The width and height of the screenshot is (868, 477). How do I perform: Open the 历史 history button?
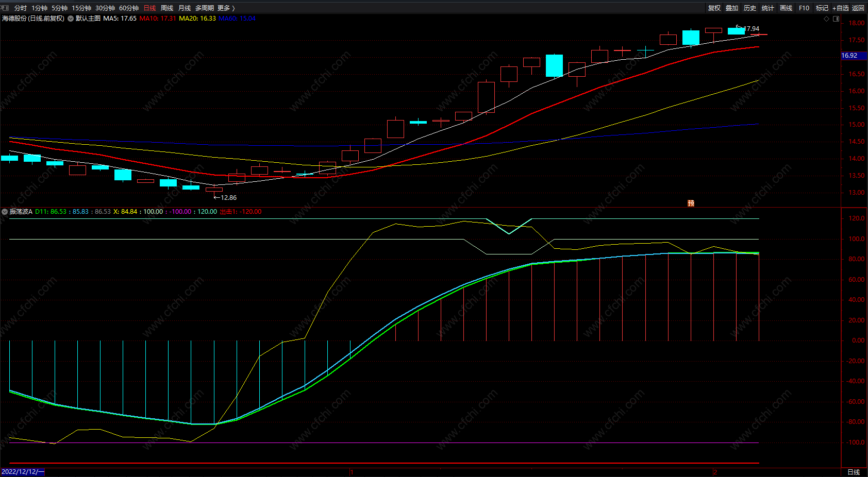[x=750, y=8]
